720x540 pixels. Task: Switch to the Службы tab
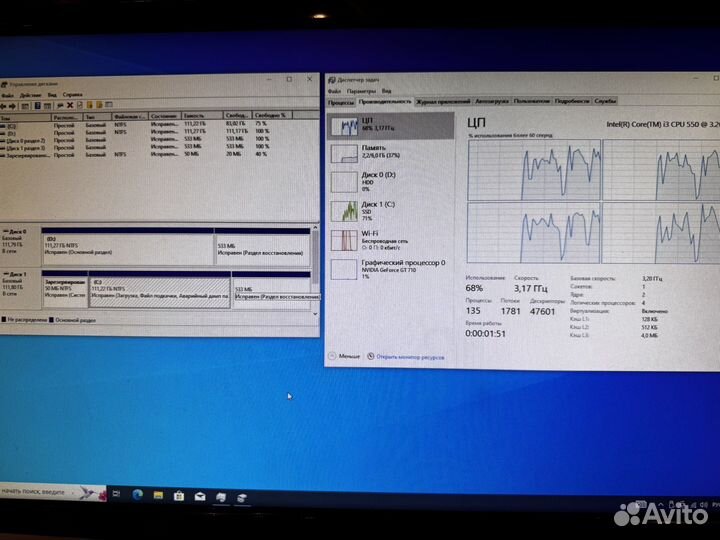pos(605,101)
